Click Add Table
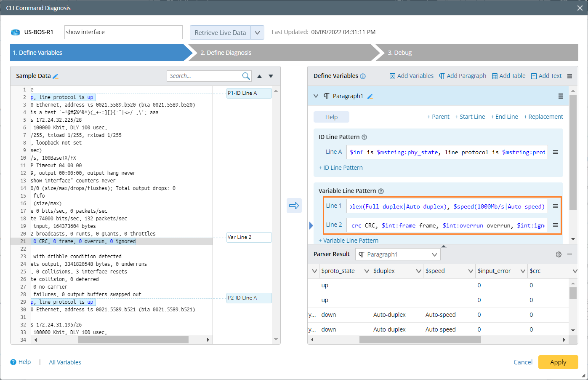The image size is (588, 380). (x=508, y=76)
